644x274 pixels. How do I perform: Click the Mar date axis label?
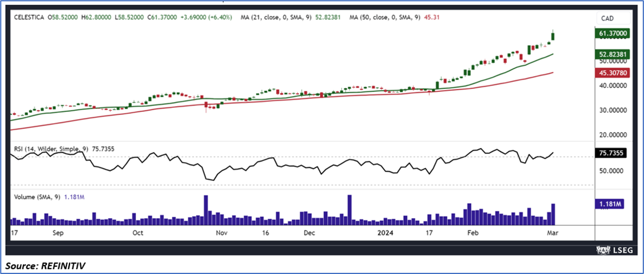tap(553, 233)
